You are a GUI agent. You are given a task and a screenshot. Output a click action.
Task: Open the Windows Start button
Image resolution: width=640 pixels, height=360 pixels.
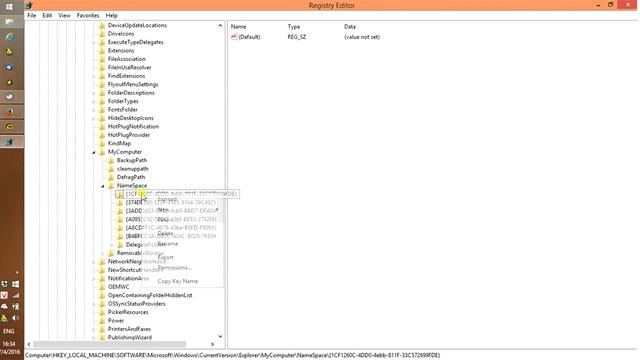(x=9, y=7)
